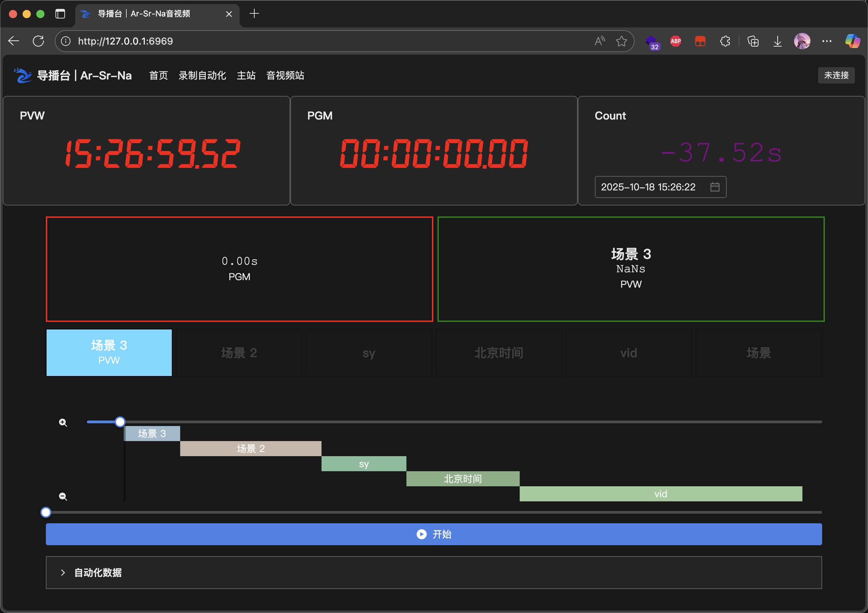Click the timeline zoom-in magnifier icon
868x613 pixels.
63,422
